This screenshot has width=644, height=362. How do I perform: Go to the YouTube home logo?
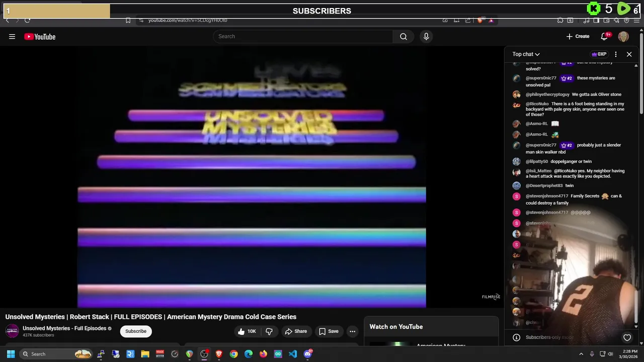coord(40,37)
